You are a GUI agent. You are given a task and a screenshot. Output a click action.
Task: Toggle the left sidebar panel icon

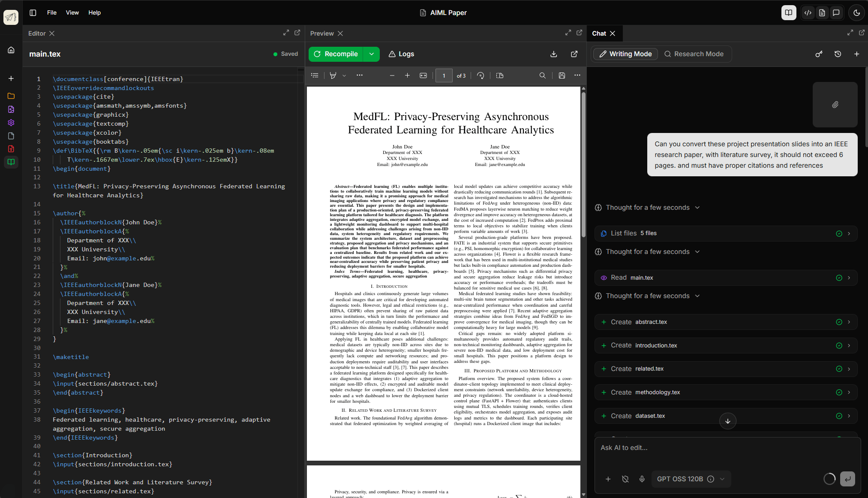pos(33,13)
